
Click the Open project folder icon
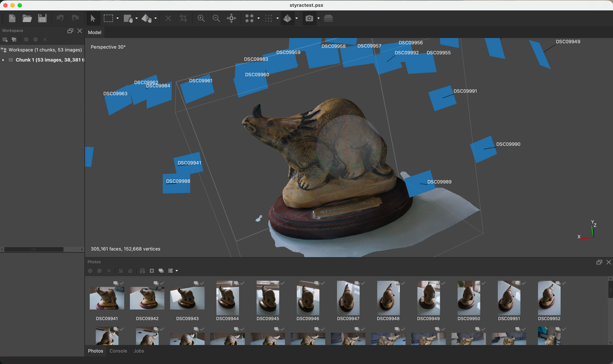click(x=27, y=18)
